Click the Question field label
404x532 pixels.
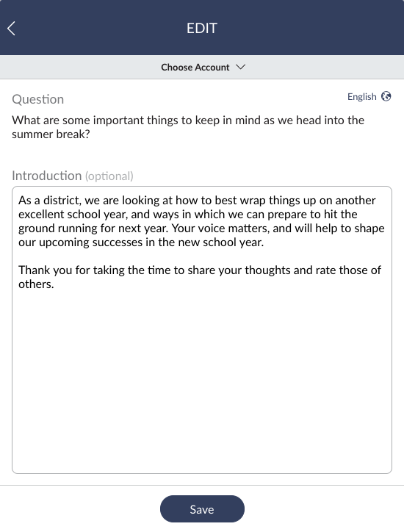pos(38,99)
